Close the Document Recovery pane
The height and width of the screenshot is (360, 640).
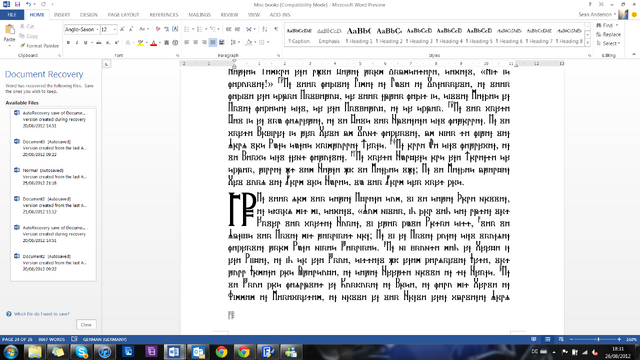[x=86, y=325]
